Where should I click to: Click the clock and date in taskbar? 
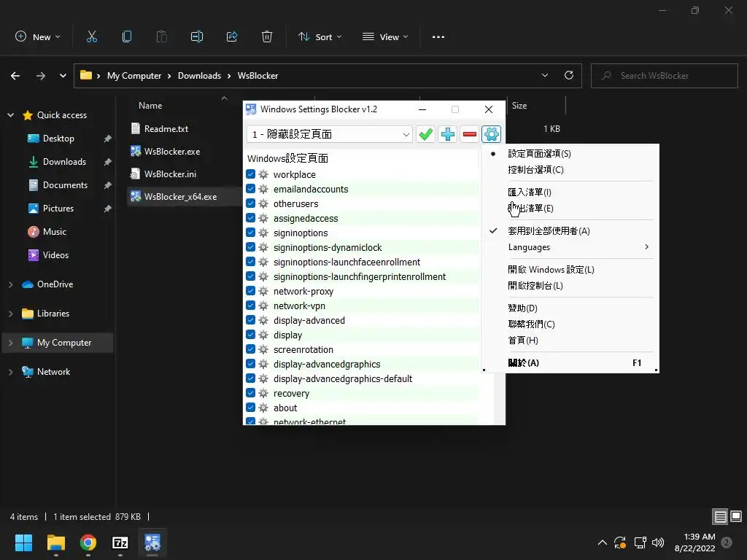[694, 542]
